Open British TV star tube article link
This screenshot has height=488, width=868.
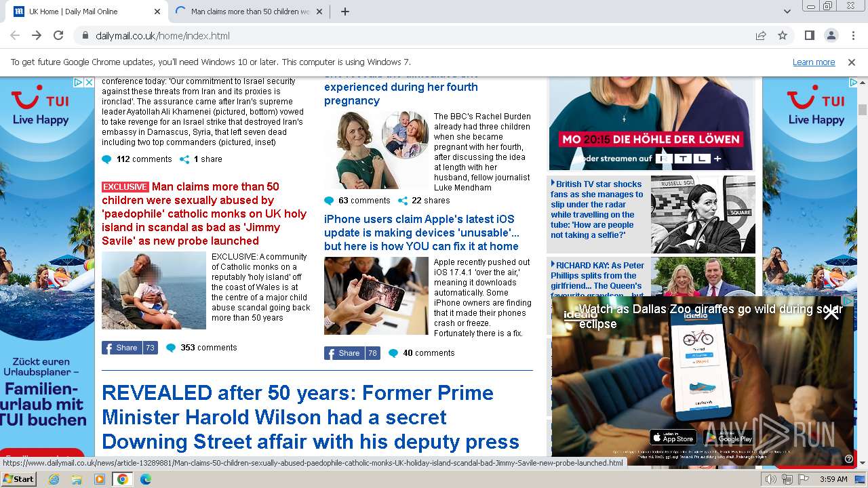tap(597, 209)
